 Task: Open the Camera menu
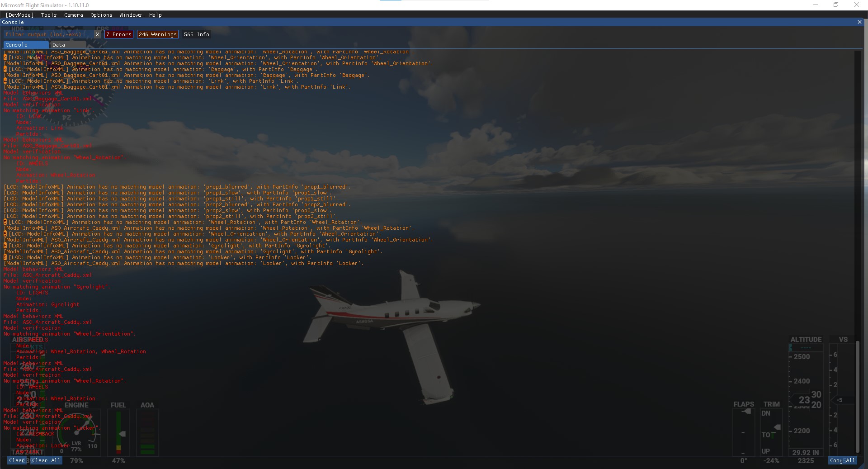coord(74,15)
